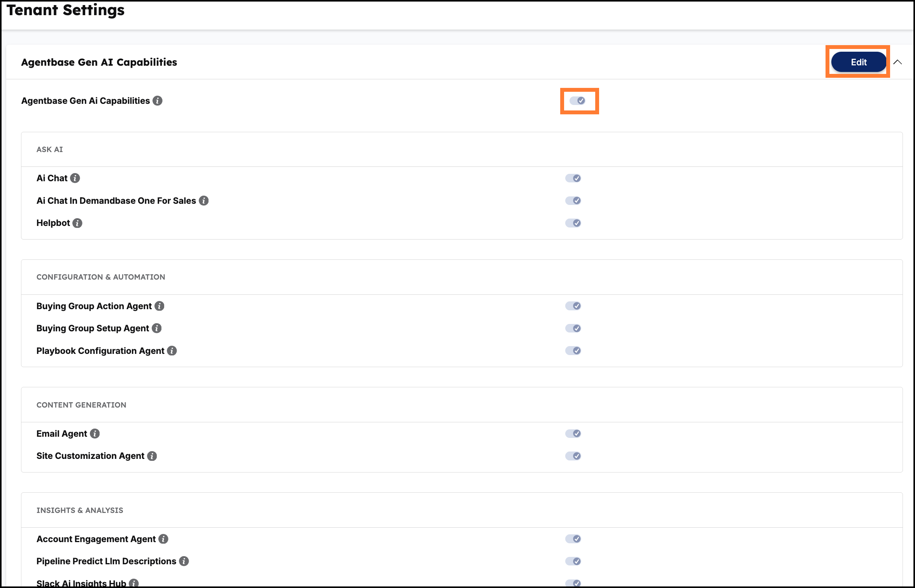This screenshot has width=915, height=588.
Task: Toggle Ai Chat In Demandbase One For Sales
Action: [x=573, y=201]
